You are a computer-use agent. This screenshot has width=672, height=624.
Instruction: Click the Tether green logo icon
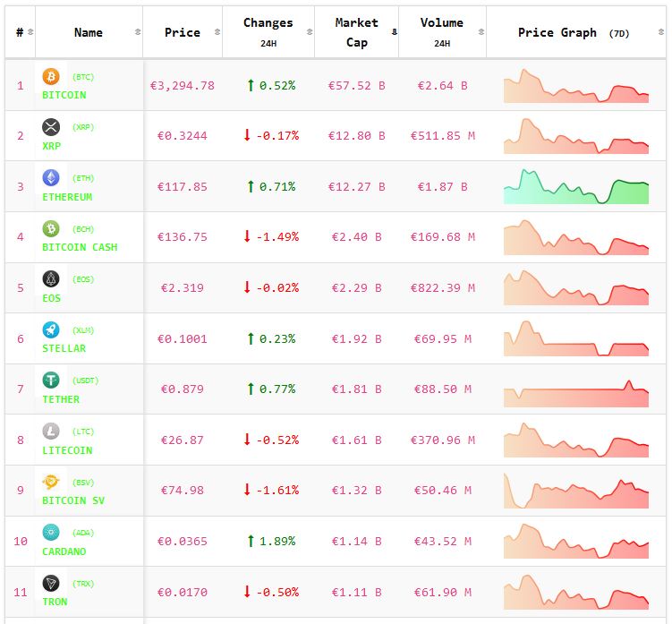click(x=51, y=380)
